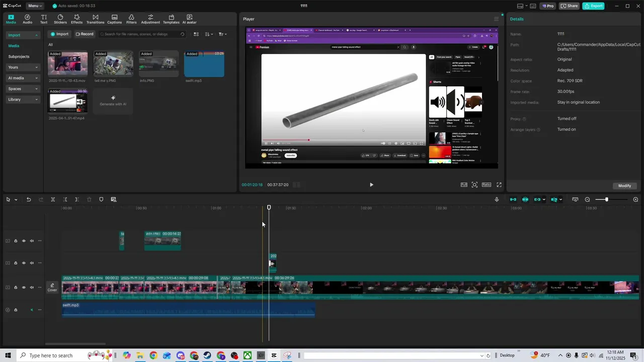Viewport: 644px width, 362px height.
Task: Click the Modify button in Details panel
Action: pos(624,186)
